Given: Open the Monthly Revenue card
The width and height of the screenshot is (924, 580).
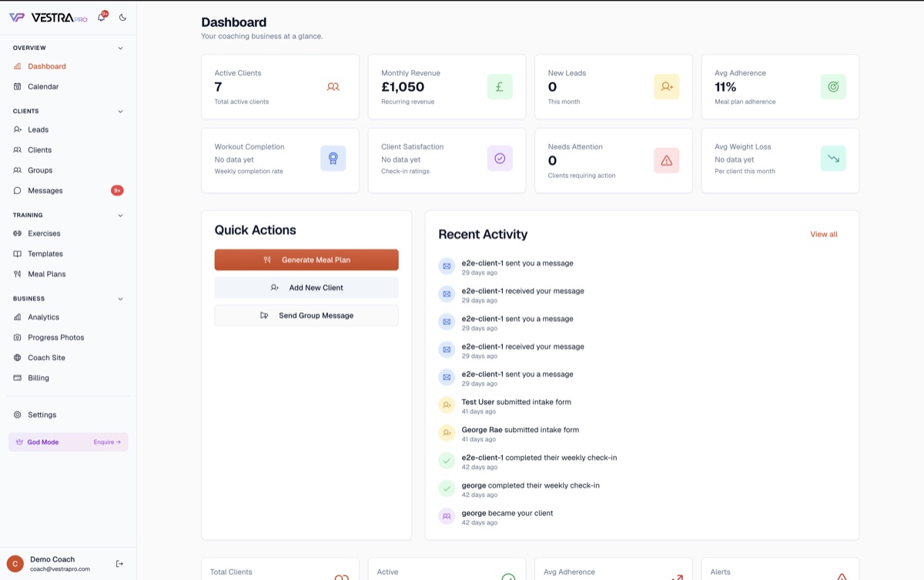Looking at the screenshot, I should [447, 87].
